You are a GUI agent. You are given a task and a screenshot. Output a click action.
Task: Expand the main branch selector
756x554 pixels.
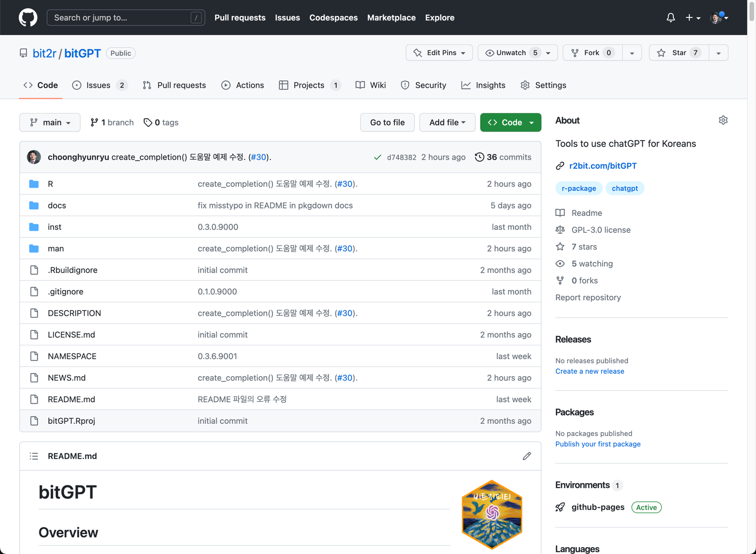click(x=50, y=122)
